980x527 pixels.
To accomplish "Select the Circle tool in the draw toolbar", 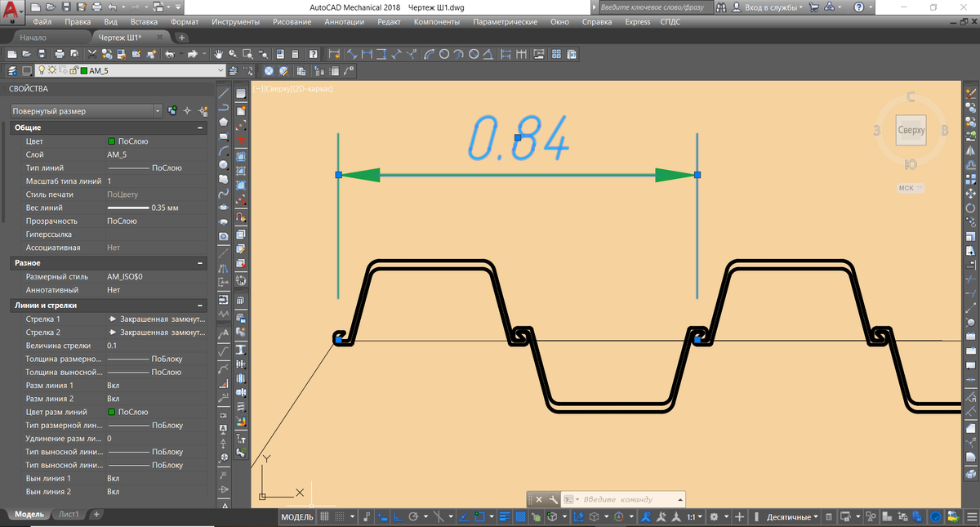I will click(x=224, y=165).
